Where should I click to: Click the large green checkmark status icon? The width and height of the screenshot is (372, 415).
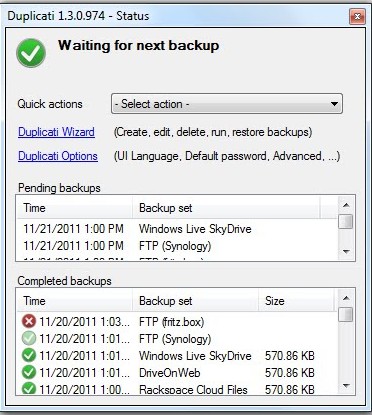(31, 53)
